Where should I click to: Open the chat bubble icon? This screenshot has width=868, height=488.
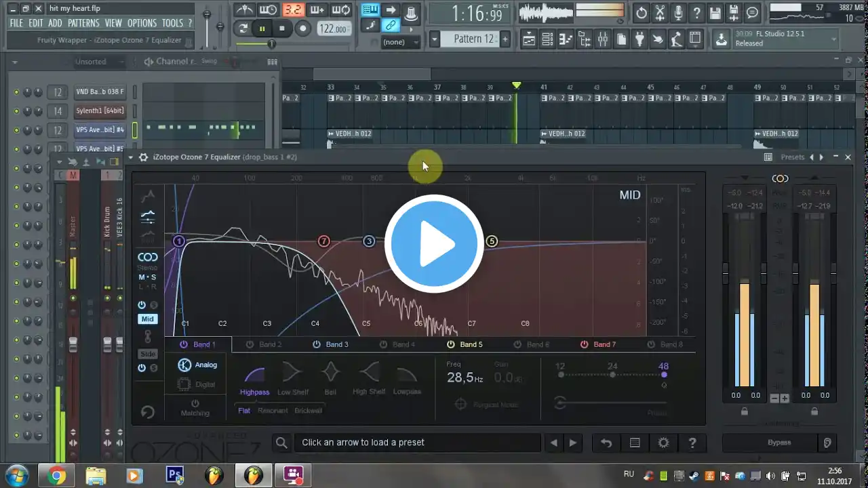[751, 13]
